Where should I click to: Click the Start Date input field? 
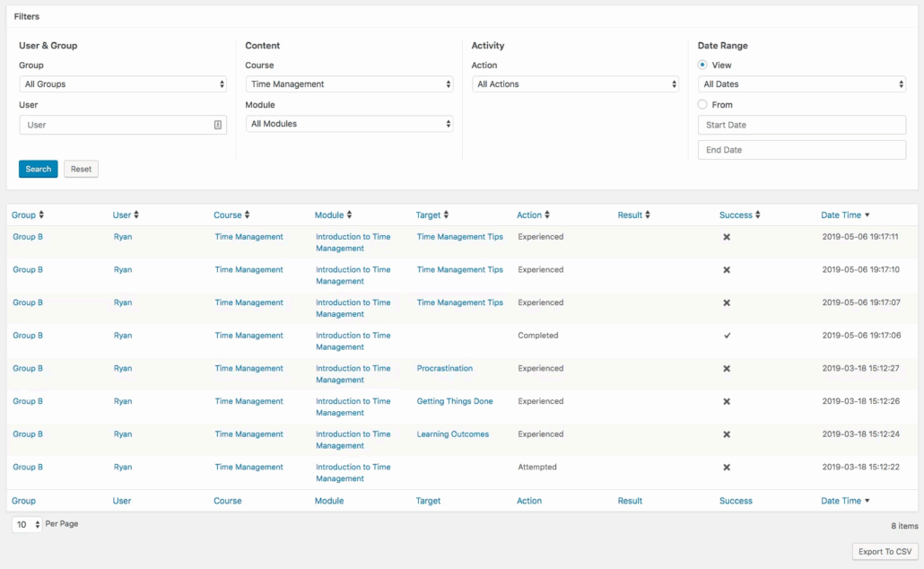pyautogui.click(x=802, y=125)
